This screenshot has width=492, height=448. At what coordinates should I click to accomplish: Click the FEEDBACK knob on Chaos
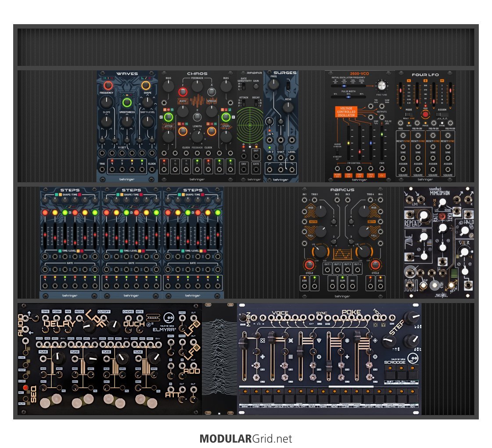[x=197, y=87]
